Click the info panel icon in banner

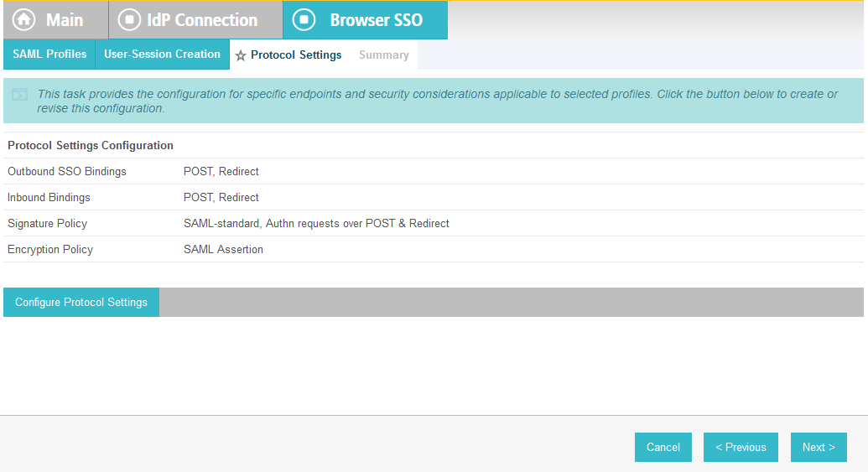coord(19,94)
